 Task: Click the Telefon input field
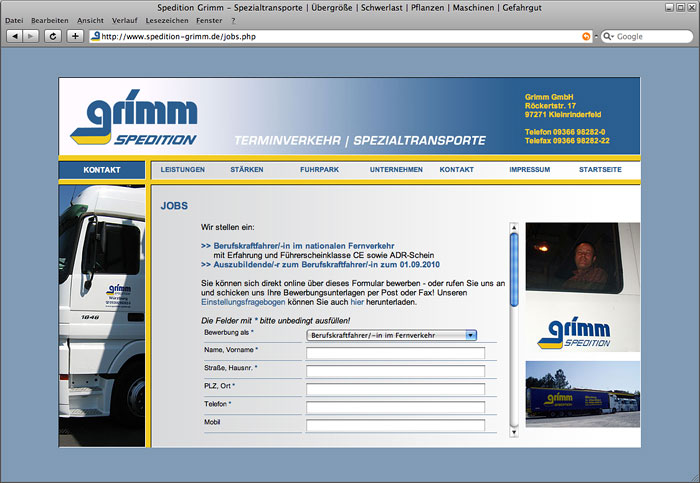(396, 407)
